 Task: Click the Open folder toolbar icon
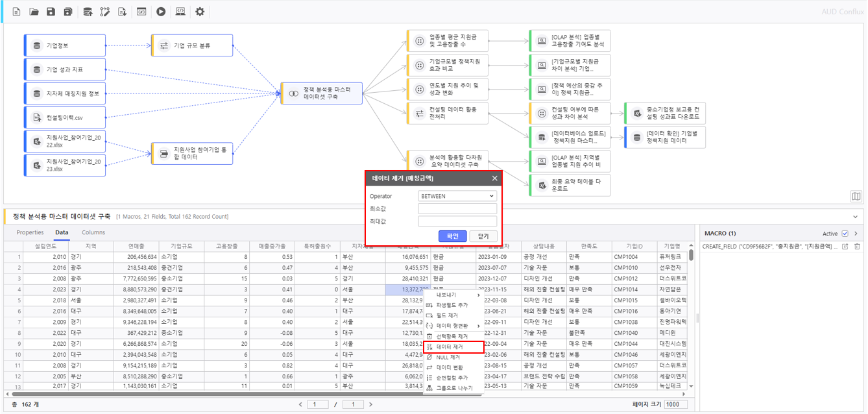(34, 12)
